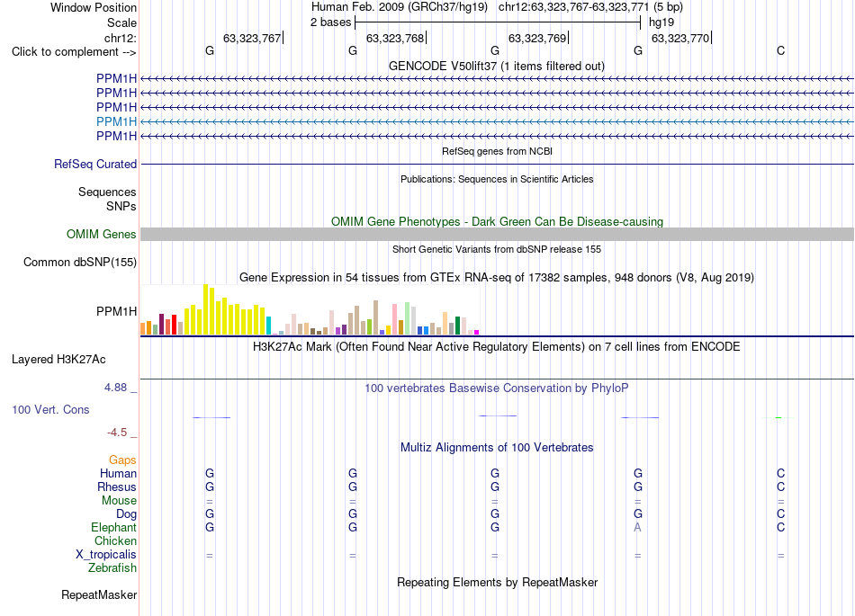Image resolution: width=855 pixels, height=616 pixels.
Task: Click the hg19 label next to scale bar
Action: [x=661, y=22]
